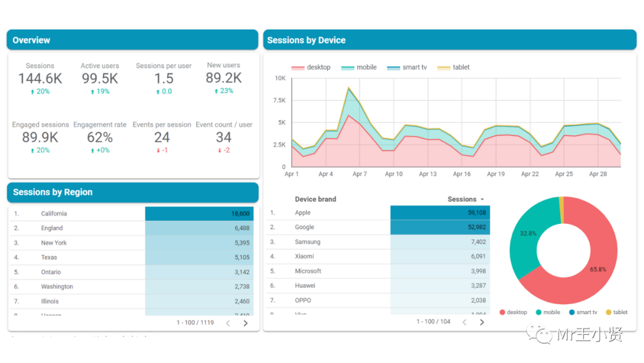Select the Washington region row
644x363 pixels.
click(131, 287)
